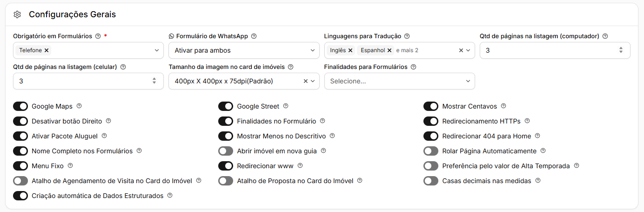Screen dimensions: 644x212
Task: Enable Casas decimais nas medidas
Action: click(431, 181)
